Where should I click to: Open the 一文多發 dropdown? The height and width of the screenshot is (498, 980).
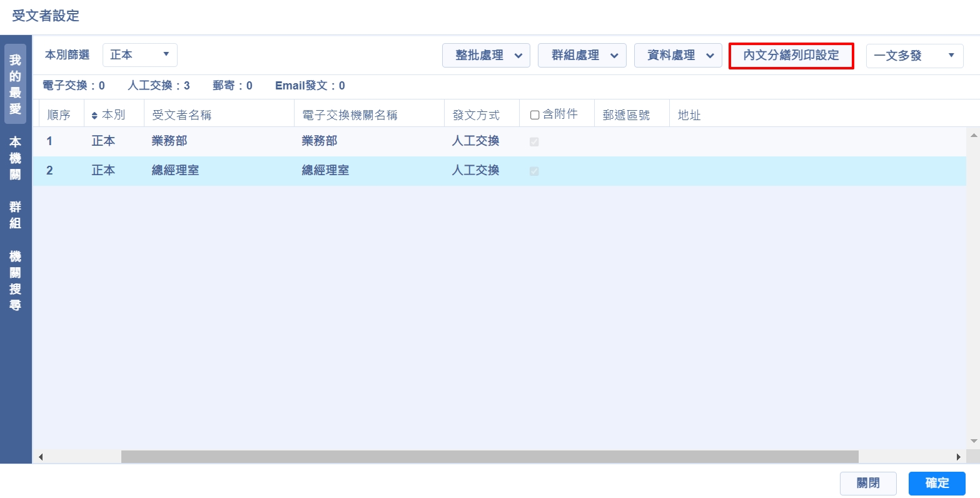click(914, 56)
